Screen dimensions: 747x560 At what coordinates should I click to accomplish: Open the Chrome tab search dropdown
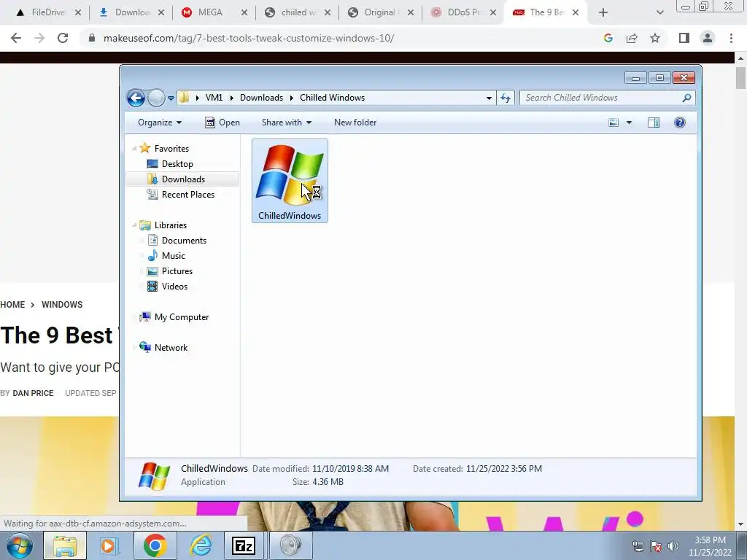coord(659,13)
